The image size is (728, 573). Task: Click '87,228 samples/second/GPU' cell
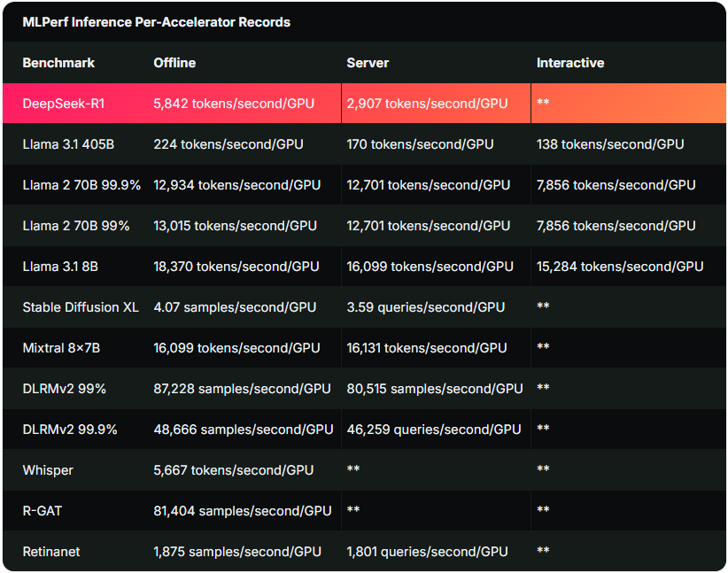pos(243,389)
